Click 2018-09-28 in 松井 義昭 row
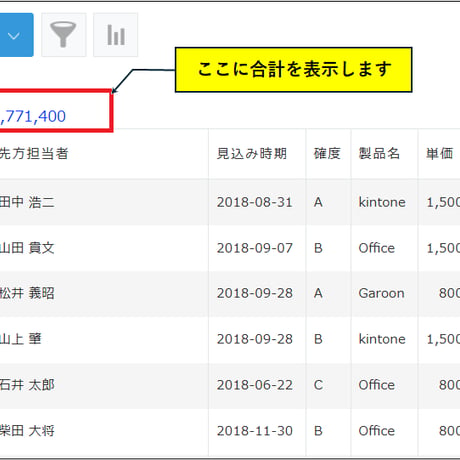The image size is (460, 460). point(255,293)
